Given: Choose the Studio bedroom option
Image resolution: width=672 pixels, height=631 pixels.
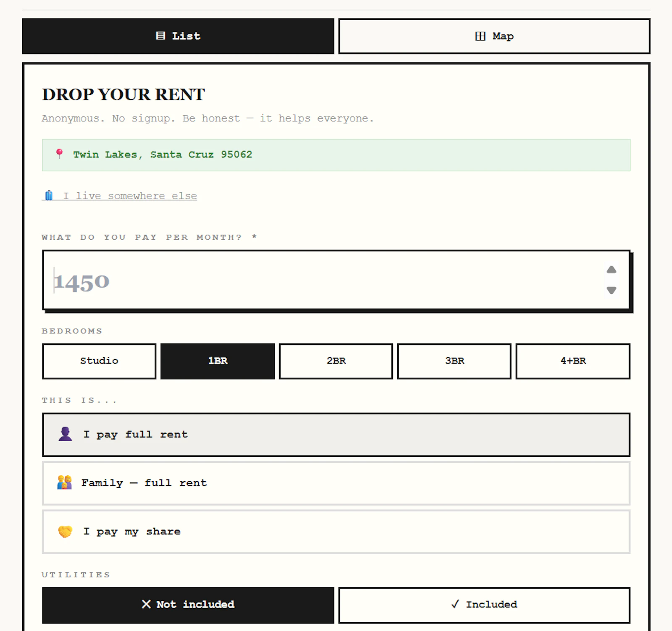Looking at the screenshot, I should pos(99,361).
